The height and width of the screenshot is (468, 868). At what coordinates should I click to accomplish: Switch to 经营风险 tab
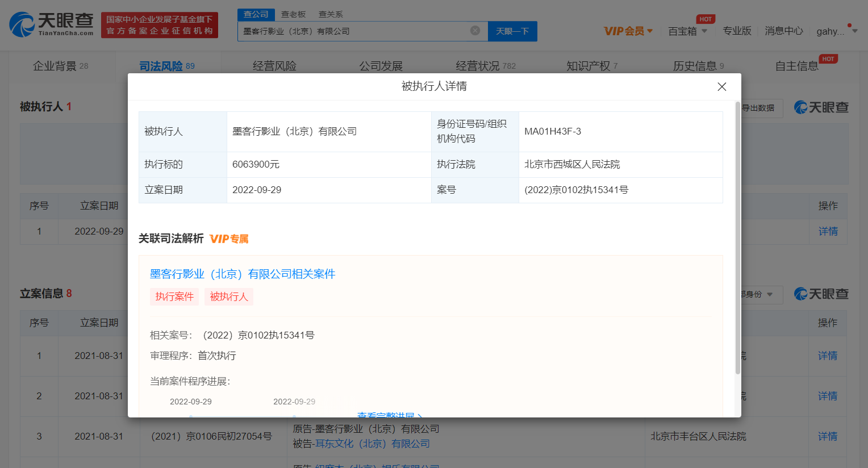274,66
